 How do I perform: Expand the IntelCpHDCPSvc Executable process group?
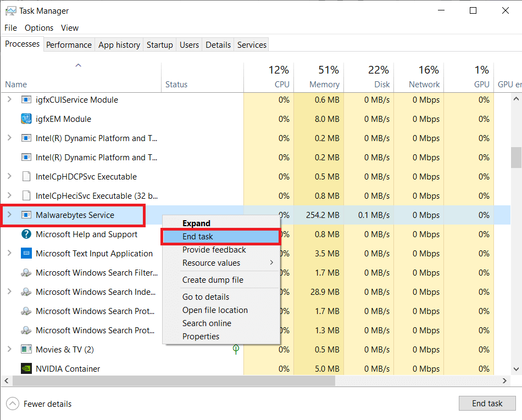[x=9, y=176]
